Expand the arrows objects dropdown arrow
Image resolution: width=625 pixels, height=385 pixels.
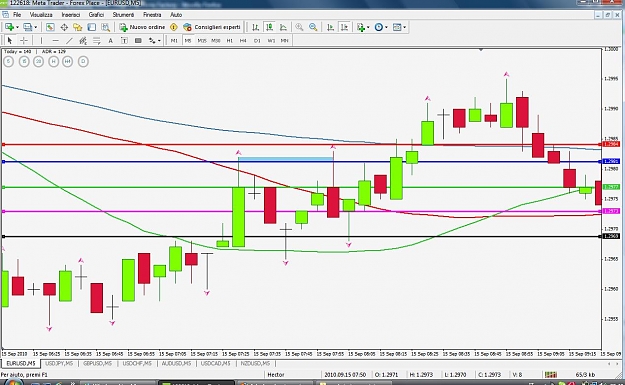(159, 40)
